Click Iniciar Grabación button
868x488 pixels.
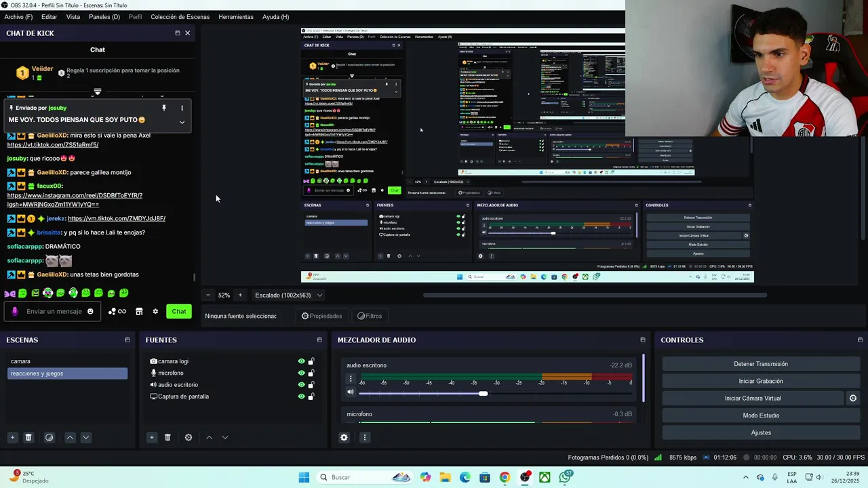[x=761, y=381]
